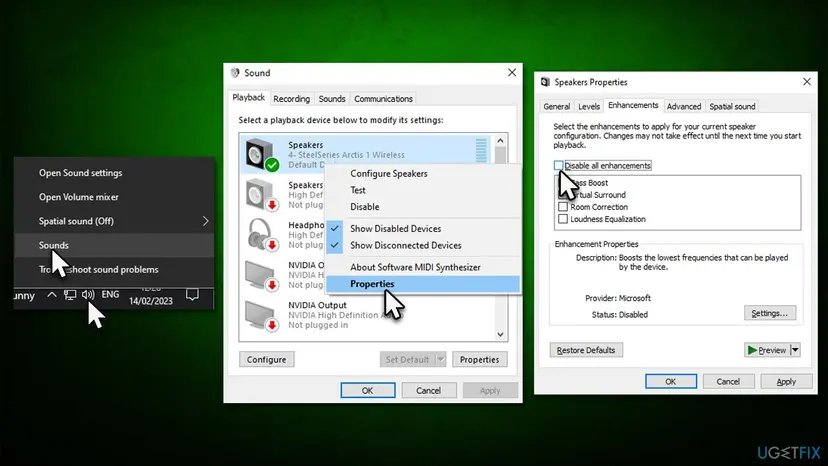The height and width of the screenshot is (466, 828).
Task: Open the notification center icon
Action: pos(192,294)
